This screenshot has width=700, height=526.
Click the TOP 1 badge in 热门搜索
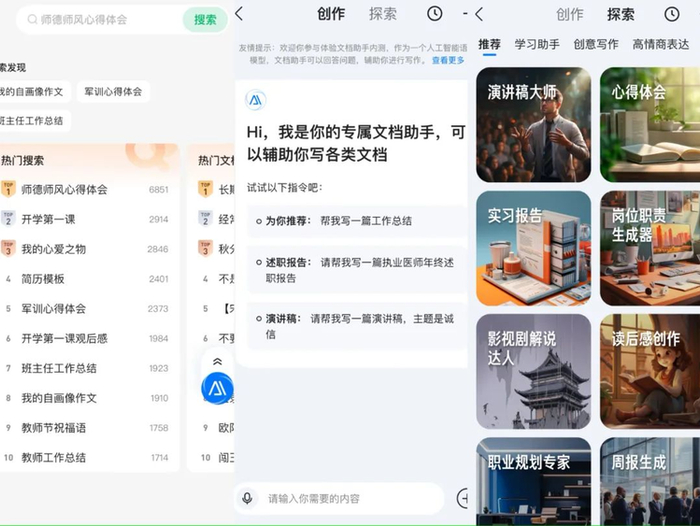point(8,189)
